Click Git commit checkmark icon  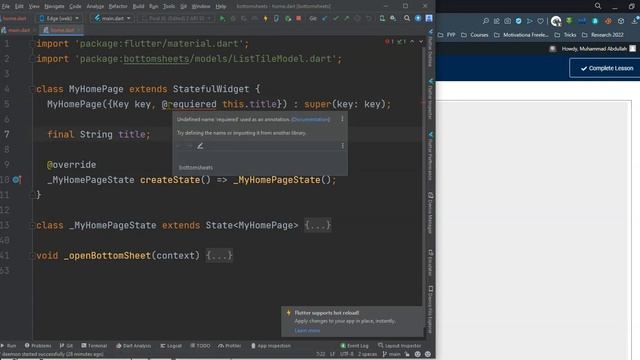336,18
